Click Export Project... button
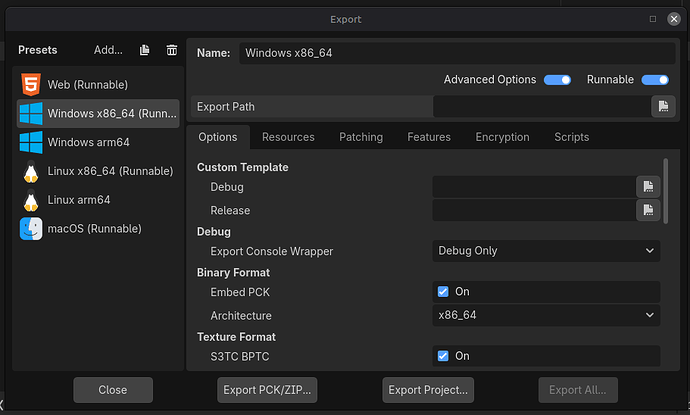690x415 pixels. tap(428, 390)
